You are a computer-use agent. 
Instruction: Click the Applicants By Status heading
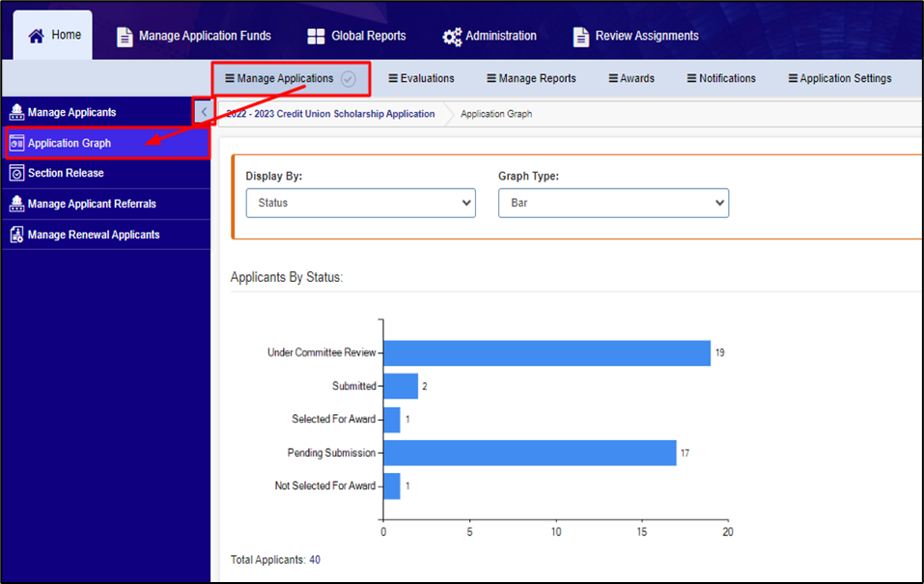coord(287,277)
